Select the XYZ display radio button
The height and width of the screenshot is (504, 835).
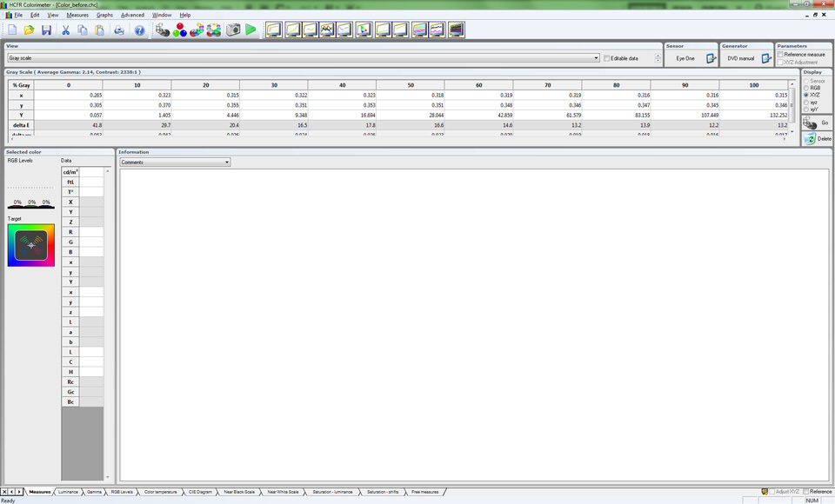point(806,95)
